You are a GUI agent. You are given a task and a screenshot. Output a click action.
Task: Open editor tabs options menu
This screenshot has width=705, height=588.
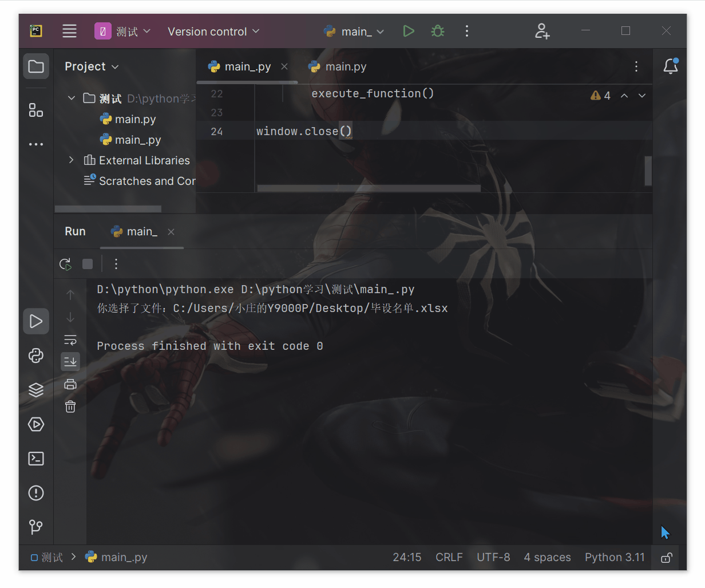tap(636, 66)
